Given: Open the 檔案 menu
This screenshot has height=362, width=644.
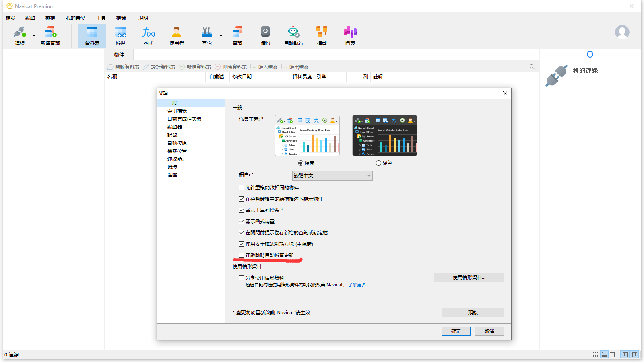Looking at the screenshot, I should point(10,18).
